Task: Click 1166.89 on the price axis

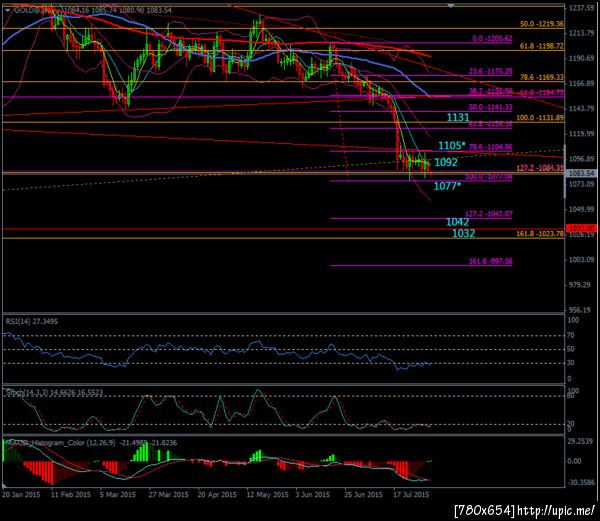Action: tap(581, 83)
